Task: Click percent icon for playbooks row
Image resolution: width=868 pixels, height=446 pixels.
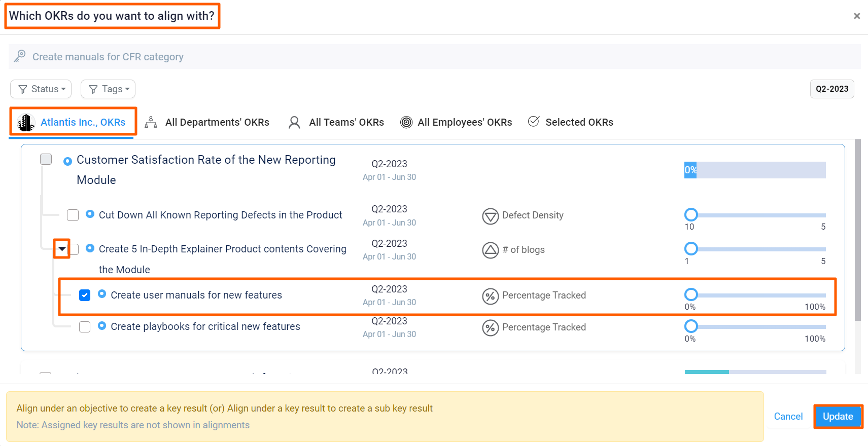Action: [x=490, y=328]
